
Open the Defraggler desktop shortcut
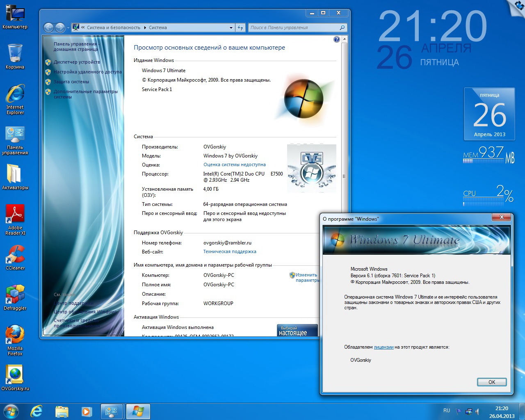tap(15, 298)
